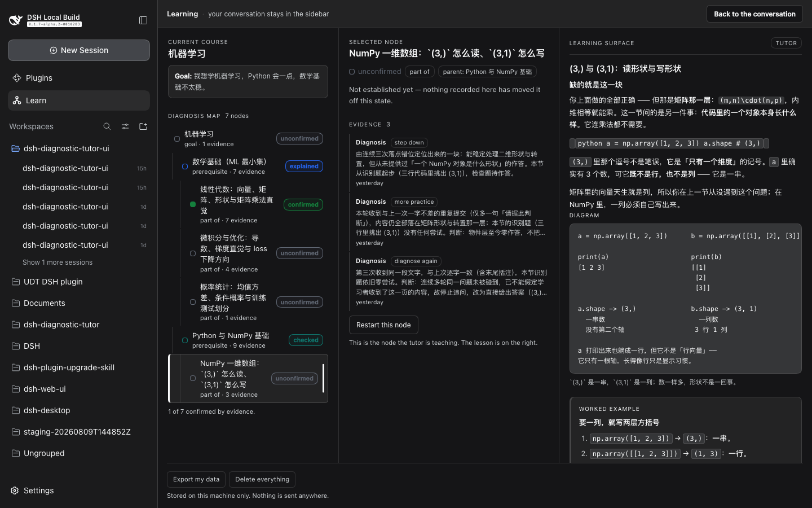The height and width of the screenshot is (508, 812).
Task: Click Delete everything
Action: pos(262,479)
